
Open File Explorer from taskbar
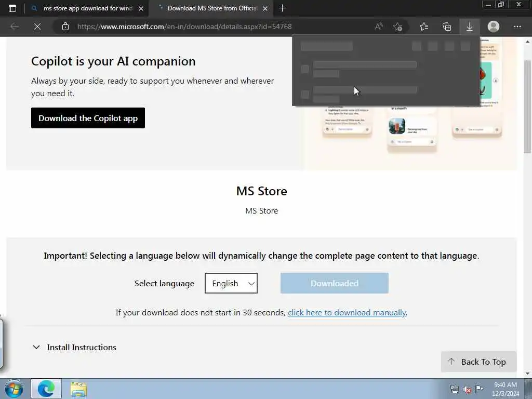[79, 390]
